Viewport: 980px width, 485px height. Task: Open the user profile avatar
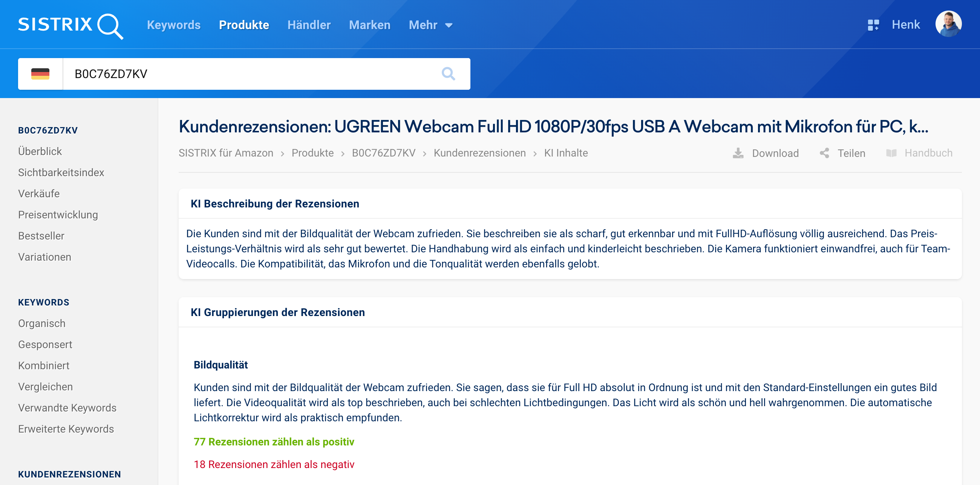(x=948, y=25)
